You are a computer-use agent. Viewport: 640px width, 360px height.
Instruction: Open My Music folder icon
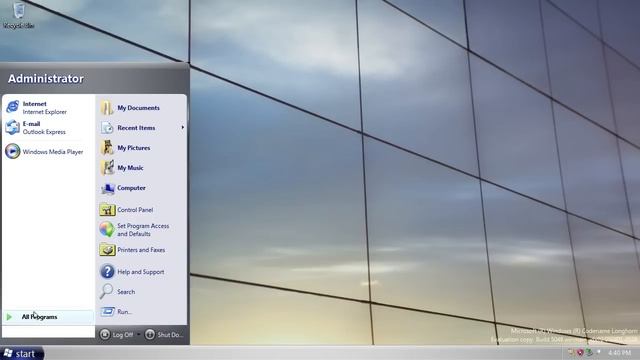tap(107, 167)
